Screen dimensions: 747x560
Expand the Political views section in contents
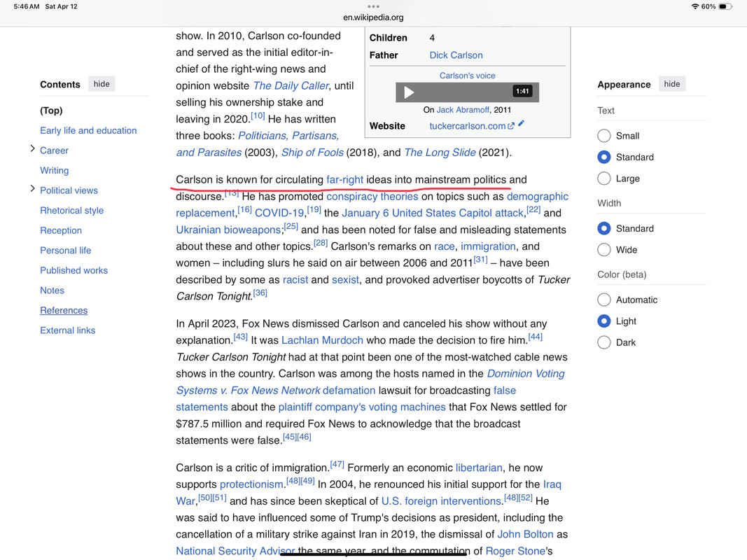pos(32,189)
